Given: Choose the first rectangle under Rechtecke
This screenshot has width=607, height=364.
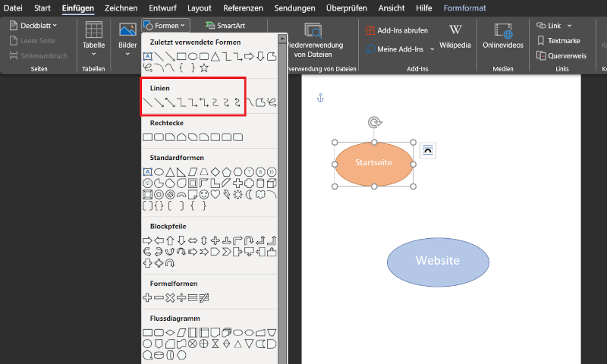Looking at the screenshot, I should click(x=148, y=137).
